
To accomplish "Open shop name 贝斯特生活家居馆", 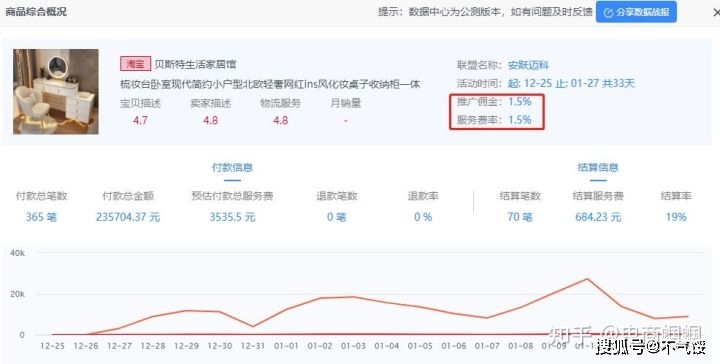I will pos(195,64).
